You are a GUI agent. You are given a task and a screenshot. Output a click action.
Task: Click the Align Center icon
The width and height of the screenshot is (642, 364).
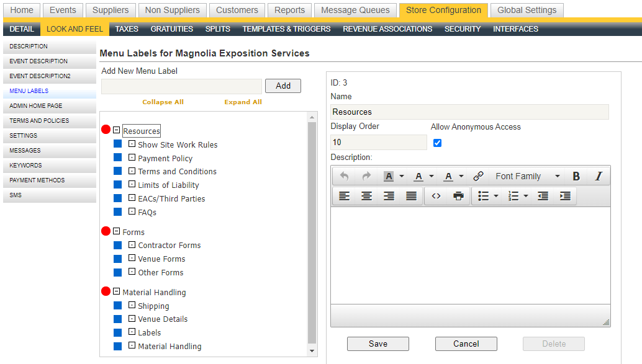click(366, 196)
